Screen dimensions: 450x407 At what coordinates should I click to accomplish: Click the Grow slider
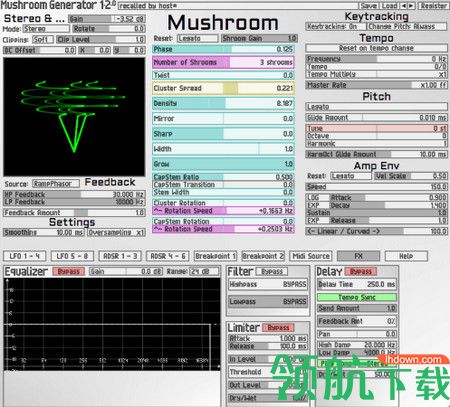click(223, 164)
